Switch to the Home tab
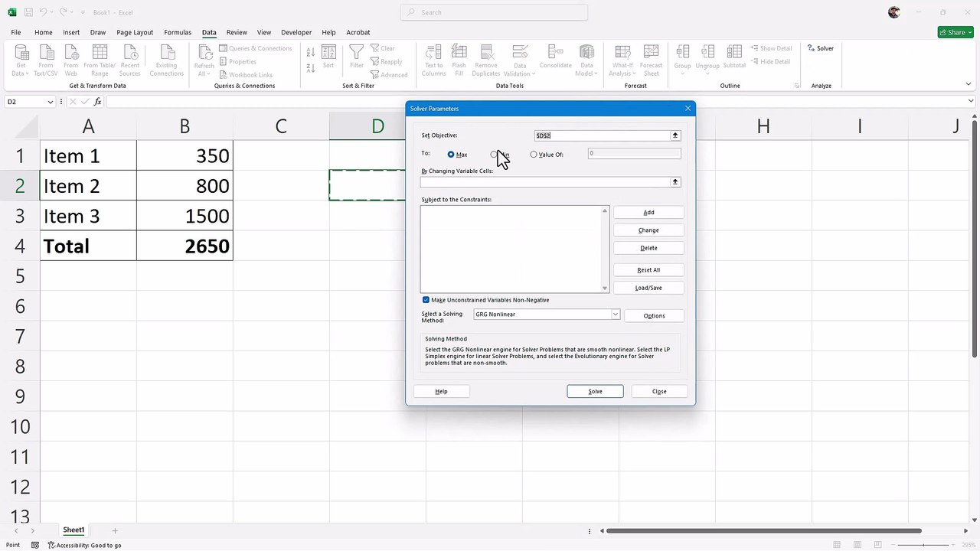Image resolution: width=980 pixels, height=551 pixels. (x=44, y=32)
